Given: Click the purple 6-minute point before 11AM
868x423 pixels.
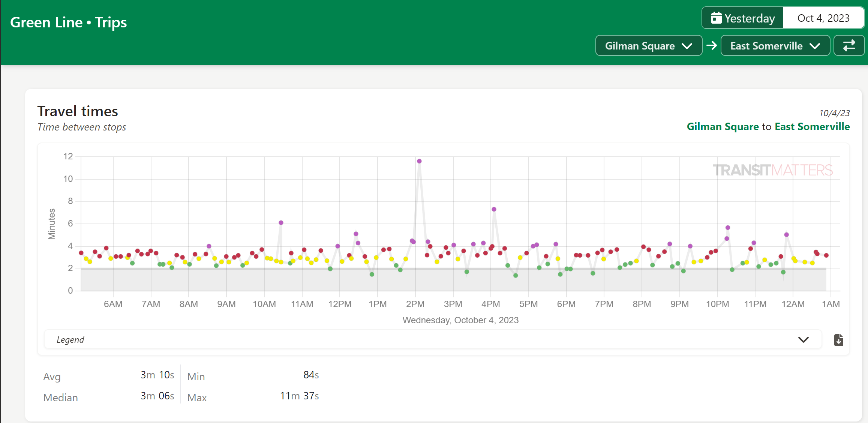Looking at the screenshot, I should (281, 223).
